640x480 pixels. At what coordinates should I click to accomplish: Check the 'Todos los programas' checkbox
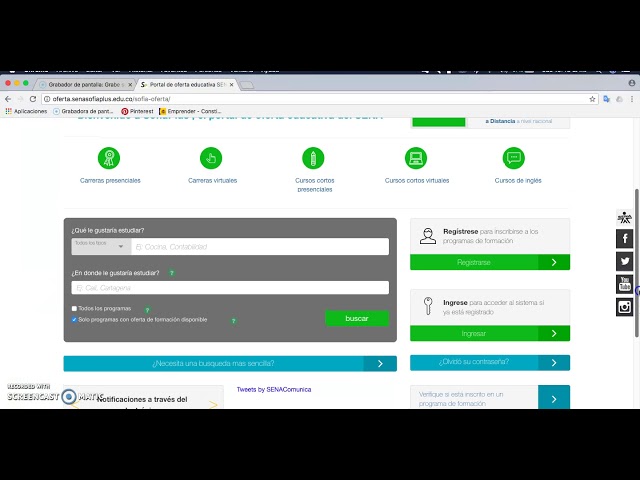coord(74,309)
